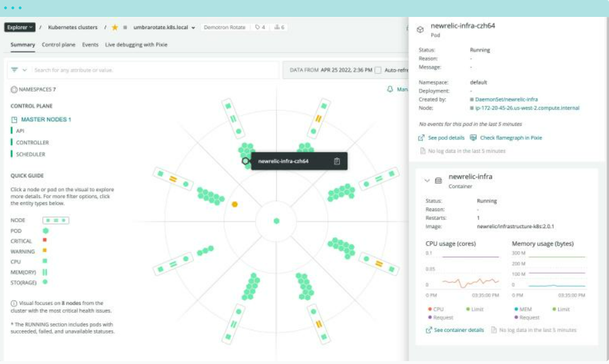
Task: Toggle the MEM series legend
Action: (523, 309)
